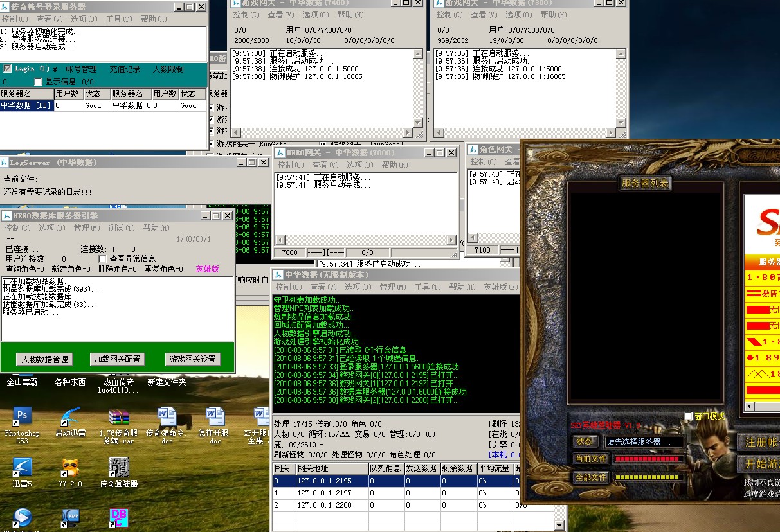Click the red 当前文件 progress bar
This screenshot has height=532, width=780.
pos(648,459)
